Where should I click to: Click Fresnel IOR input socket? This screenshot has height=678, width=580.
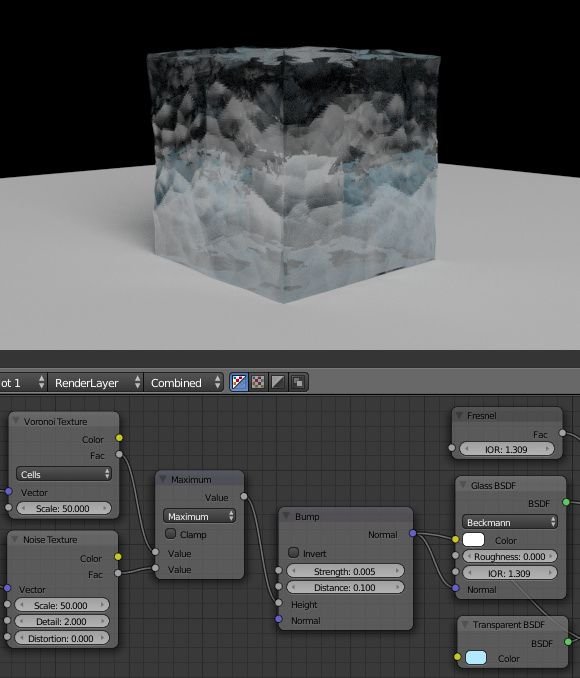452,448
